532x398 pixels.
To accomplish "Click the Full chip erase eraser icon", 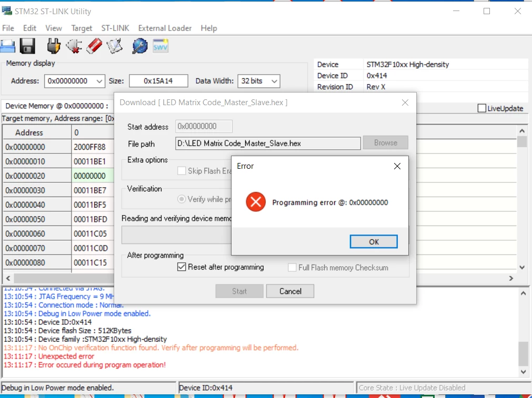I will [94, 46].
